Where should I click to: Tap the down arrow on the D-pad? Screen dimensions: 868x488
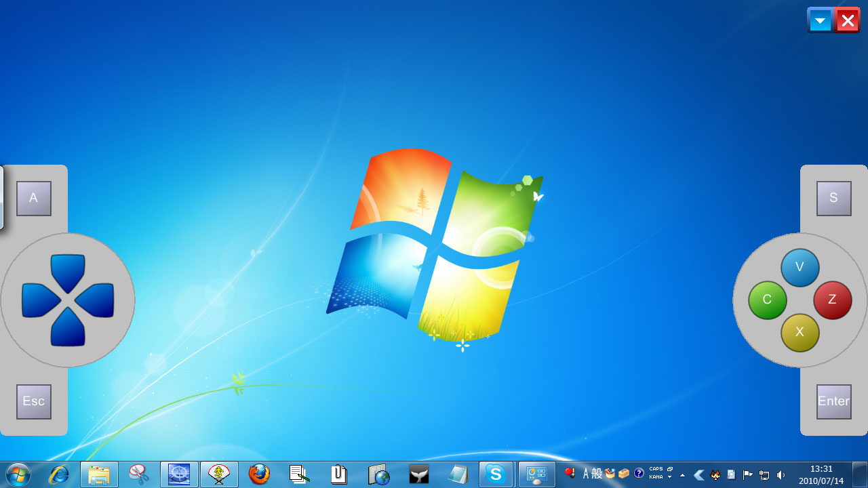(x=68, y=327)
